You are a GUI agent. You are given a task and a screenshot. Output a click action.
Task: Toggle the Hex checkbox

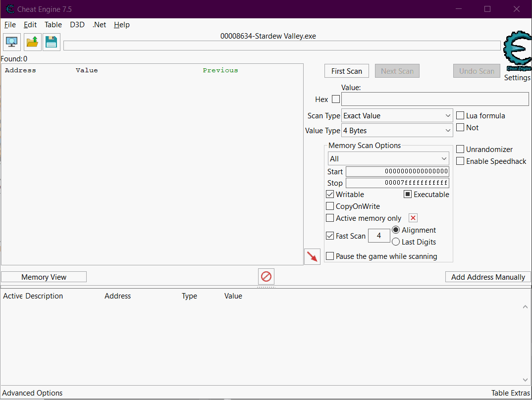(336, 99)
